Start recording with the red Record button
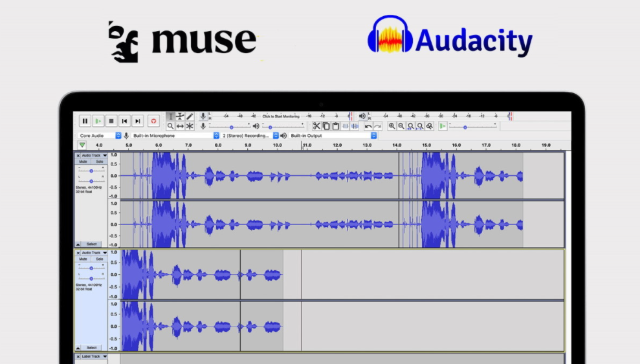640x364 pixels. [x=153, y=121]
